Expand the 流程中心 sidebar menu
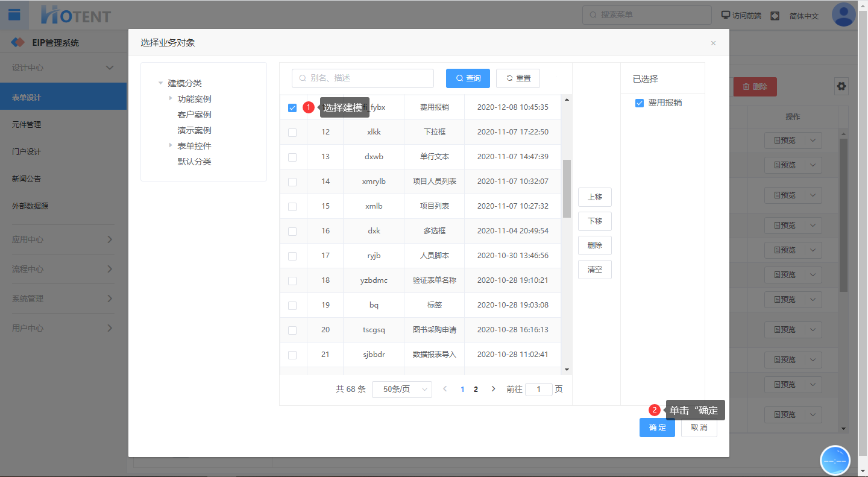Screen dimensions: 868x477 (63, 269)
